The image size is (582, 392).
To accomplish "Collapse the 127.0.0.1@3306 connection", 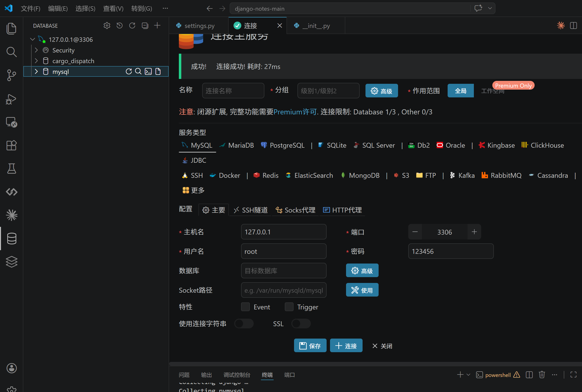I will coord(33,40).
